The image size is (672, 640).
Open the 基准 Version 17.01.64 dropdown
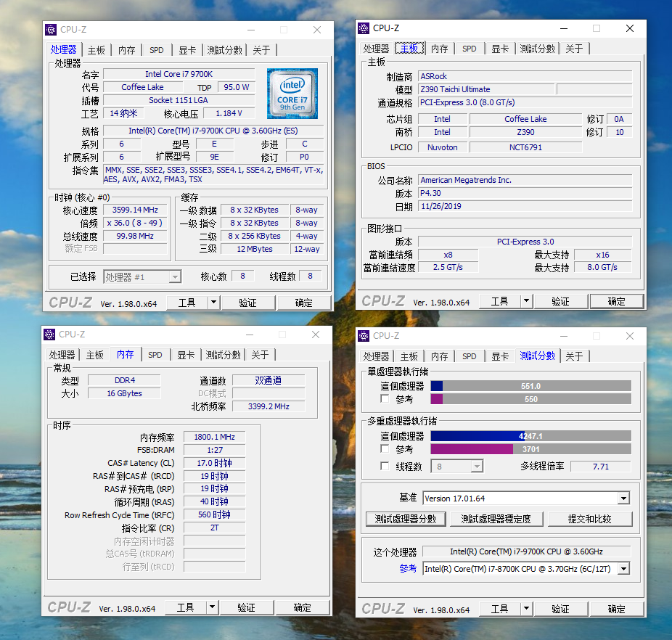tap(623, 498)
